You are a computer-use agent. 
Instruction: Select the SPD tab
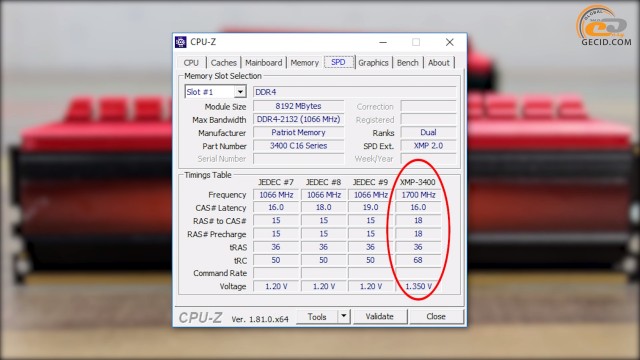[x=338, y=62]
